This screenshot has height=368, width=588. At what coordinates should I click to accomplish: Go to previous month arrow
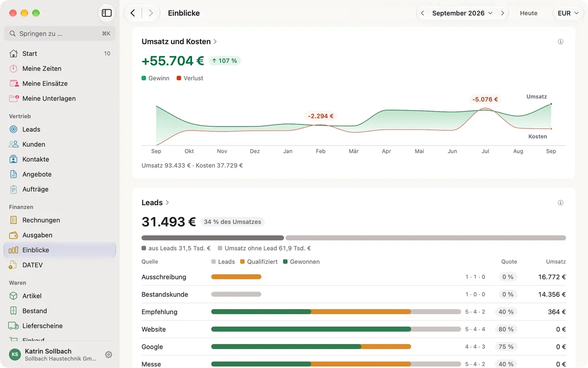[422, 13]
